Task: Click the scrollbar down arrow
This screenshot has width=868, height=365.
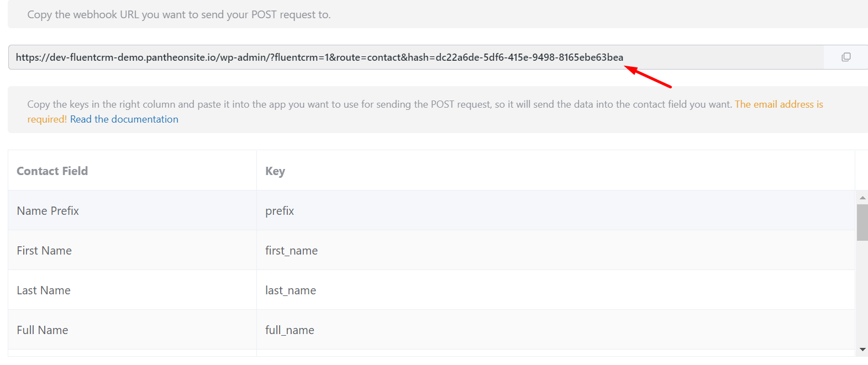Action: (x=862, y=350)
